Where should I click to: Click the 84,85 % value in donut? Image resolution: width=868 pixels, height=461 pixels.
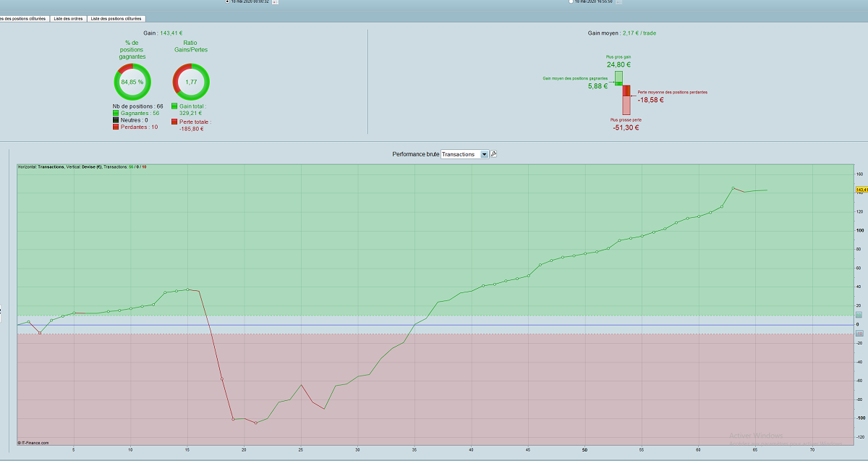point(132,83)
